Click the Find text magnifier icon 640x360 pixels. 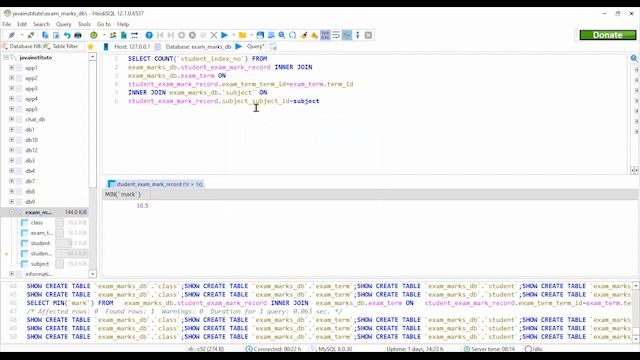[282, 36]
